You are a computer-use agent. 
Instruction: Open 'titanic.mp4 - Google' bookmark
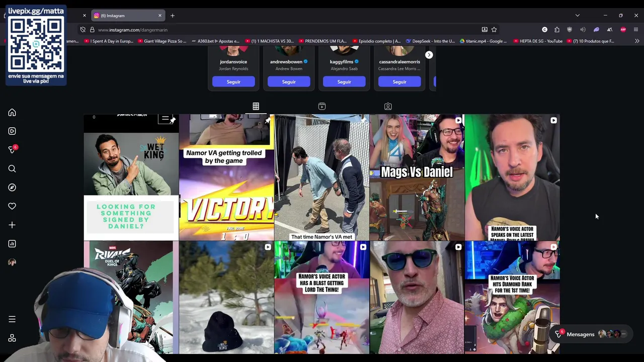[484, 41]
